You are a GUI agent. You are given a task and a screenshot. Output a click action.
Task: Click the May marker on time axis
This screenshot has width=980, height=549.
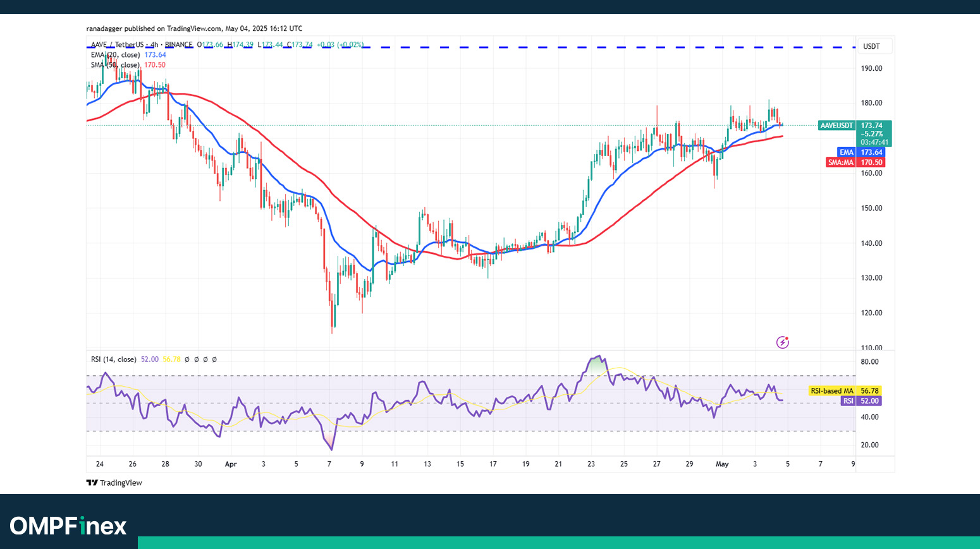[x=722, y=464]
